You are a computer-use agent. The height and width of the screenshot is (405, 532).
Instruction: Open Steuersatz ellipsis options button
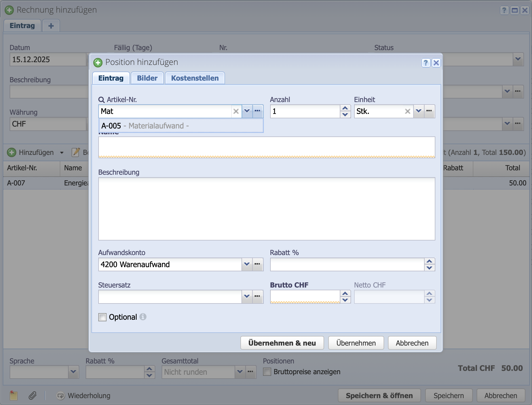point(257,297)
